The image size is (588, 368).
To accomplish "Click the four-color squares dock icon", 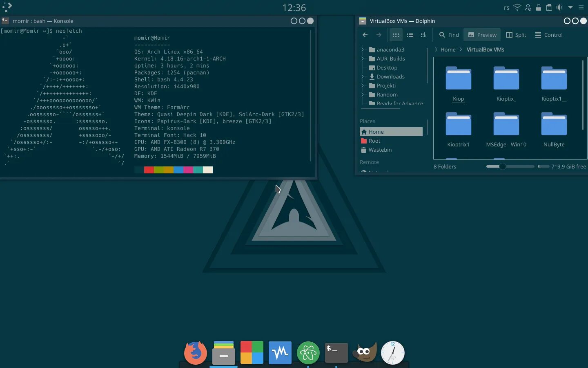I will (x=252, y=352).
